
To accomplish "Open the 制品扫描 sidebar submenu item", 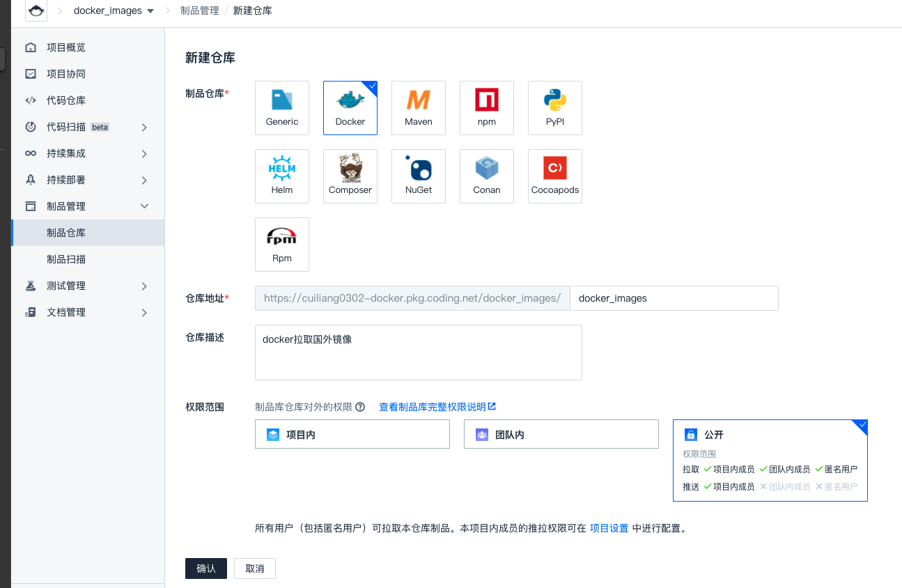I will coord(88,259).
